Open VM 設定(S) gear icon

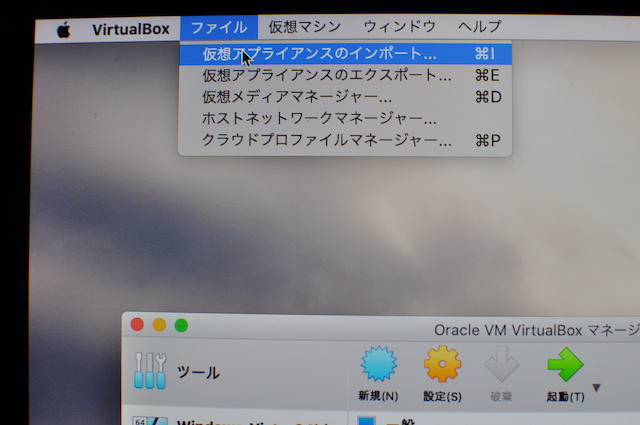(442, 364)
